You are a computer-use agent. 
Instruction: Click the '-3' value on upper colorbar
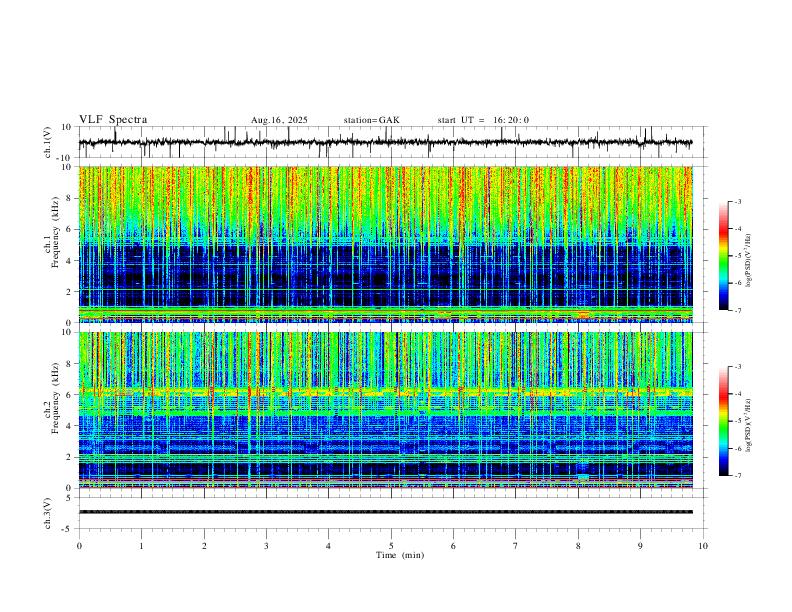coord(737,201)
